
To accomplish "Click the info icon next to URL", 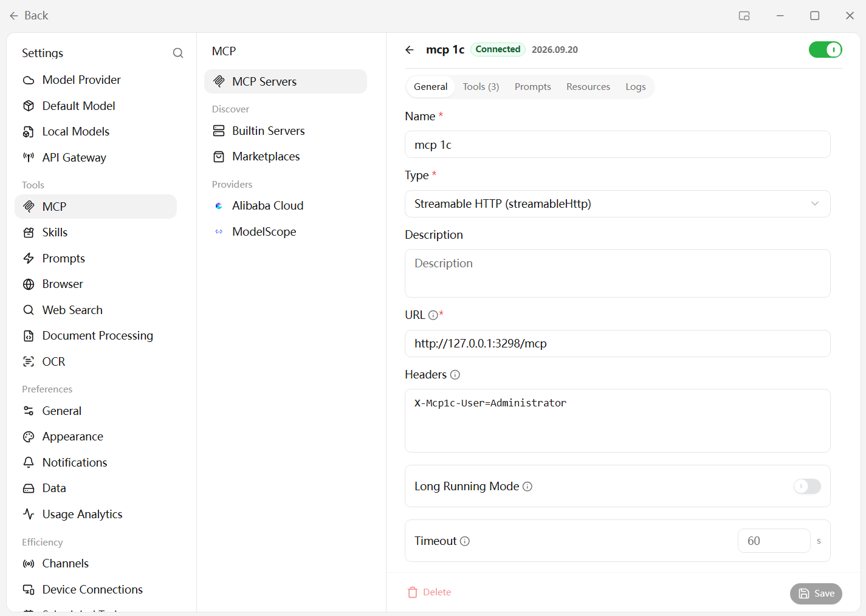I will [433, 315].
